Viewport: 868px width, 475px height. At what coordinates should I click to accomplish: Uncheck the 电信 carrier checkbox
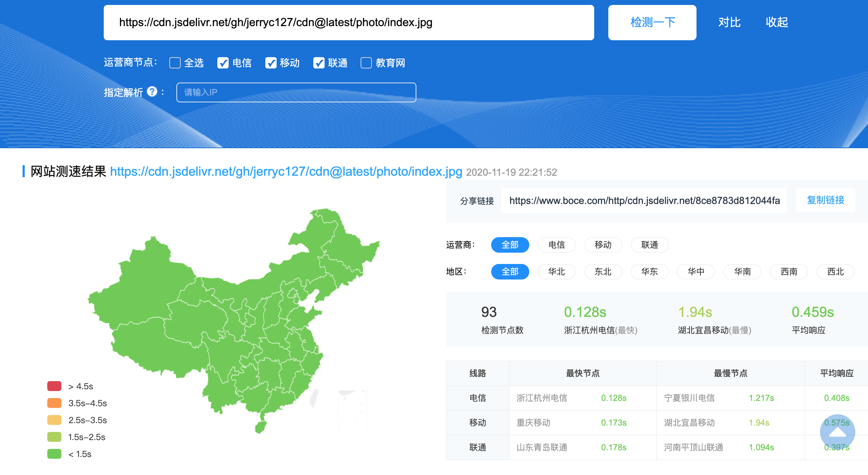click(223, 63)
